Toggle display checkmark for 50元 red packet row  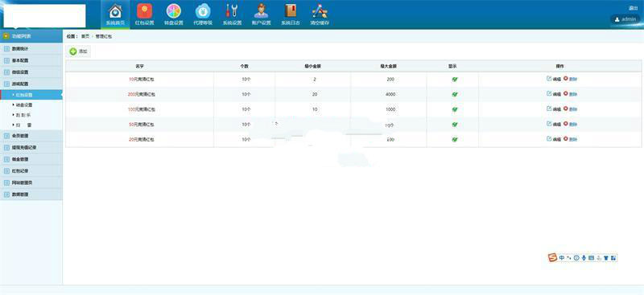click(455, 125)
